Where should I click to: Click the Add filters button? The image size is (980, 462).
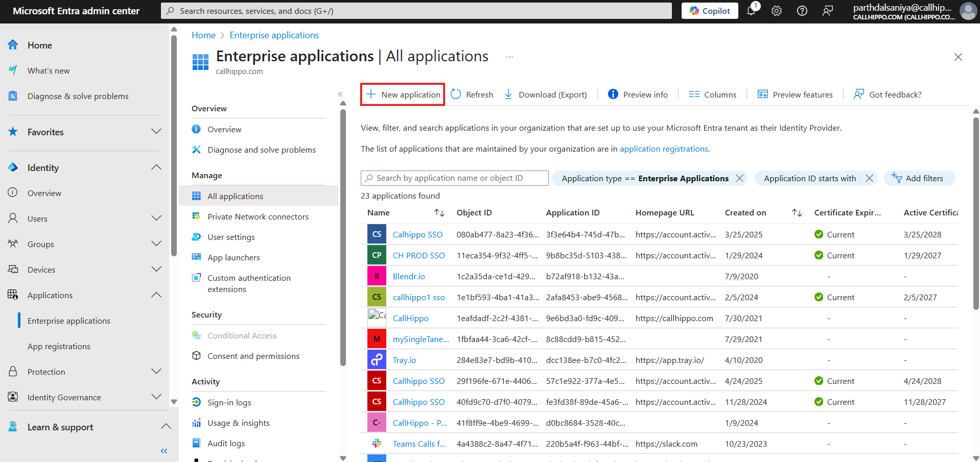pos(919,178)
